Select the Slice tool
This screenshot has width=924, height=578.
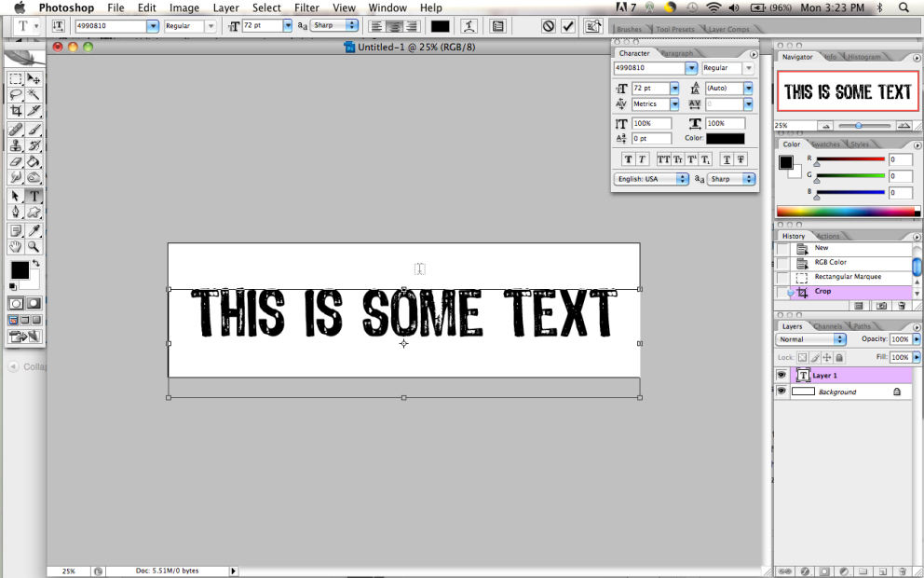(x=34, y=110)
